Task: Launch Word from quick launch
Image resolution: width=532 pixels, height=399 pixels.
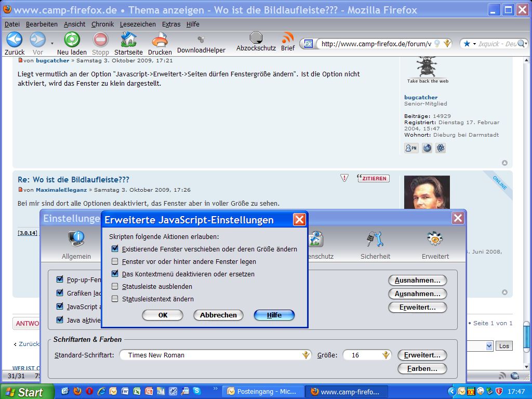Action: click(125, 391)
